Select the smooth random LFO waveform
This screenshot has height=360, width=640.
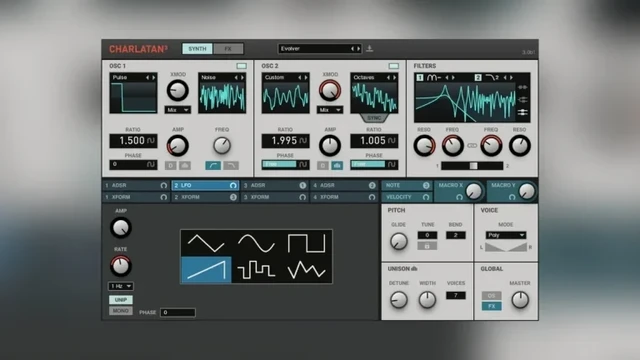(307, 270)
